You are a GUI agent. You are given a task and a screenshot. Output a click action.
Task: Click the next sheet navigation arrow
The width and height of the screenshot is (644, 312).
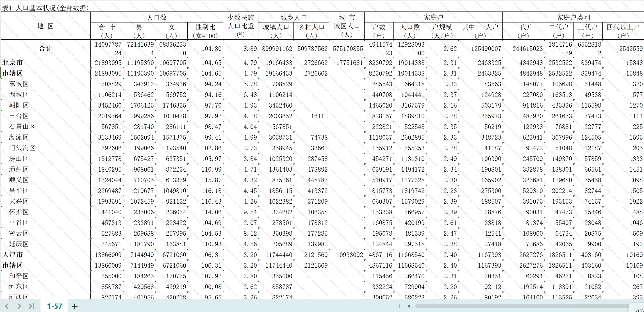[x=19, y=306]
